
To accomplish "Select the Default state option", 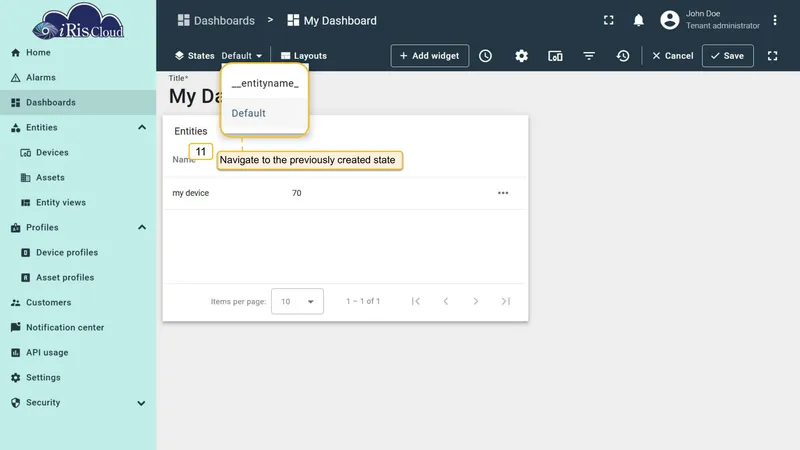I will 265,113.
